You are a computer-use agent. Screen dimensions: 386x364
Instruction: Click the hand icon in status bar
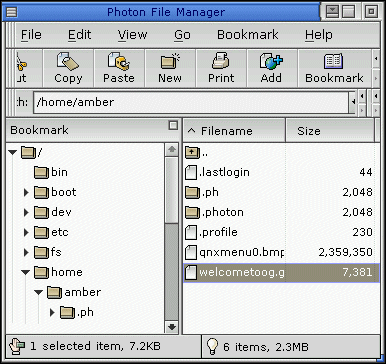(x=17, y=347)
